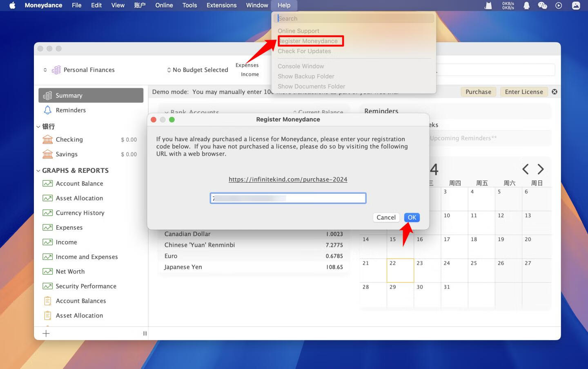Click the Income graph icon
This screenshot has width=588, height=369.
coord(48,242)
